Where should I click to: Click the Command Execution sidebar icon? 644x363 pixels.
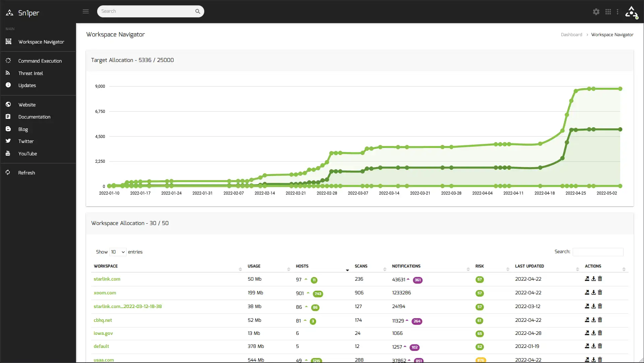pos(8,61)
